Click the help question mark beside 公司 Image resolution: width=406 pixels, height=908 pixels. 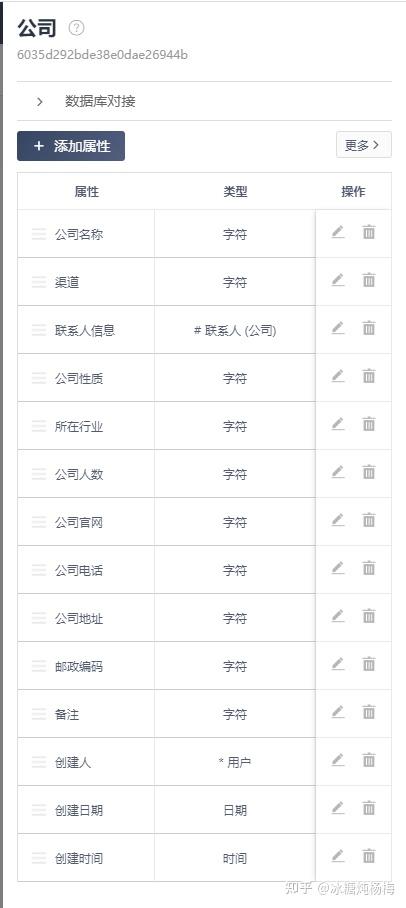(x=76, y=27)
